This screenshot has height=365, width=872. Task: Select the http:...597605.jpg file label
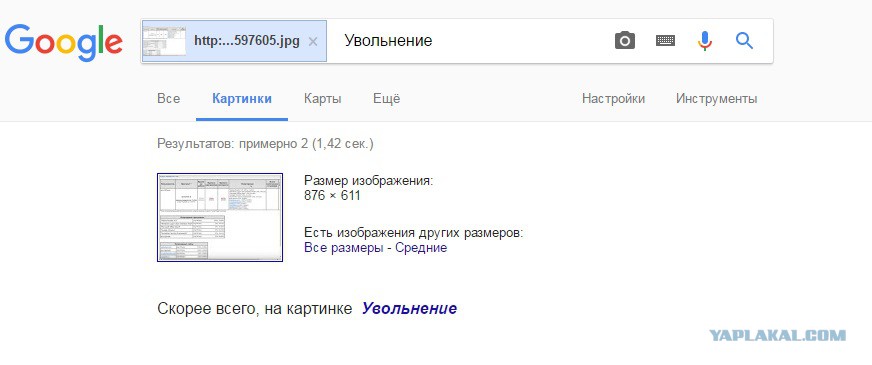[x=247, y=41]
